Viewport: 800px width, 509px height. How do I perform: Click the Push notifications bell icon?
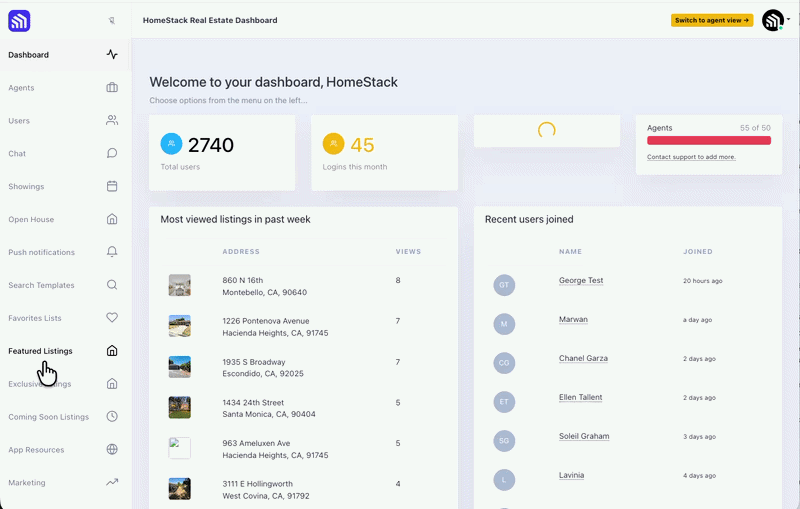112,252
